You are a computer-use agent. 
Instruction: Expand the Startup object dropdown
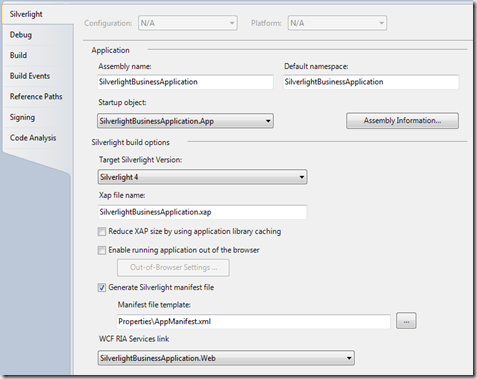click(185, 121)
